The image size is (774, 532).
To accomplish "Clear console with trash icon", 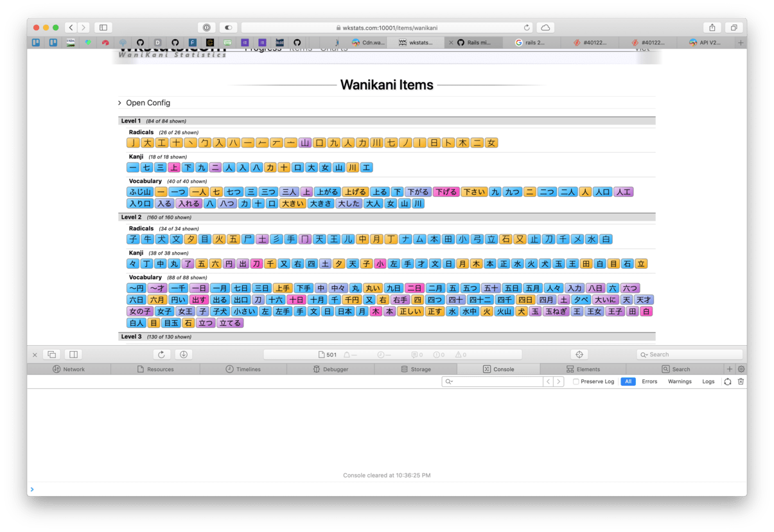I will 741,381.
